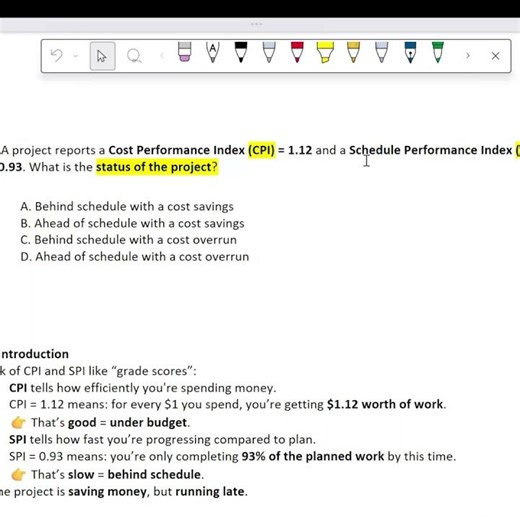Select the Lasso selection tool
The width and height of the screenshot is (520, 520).
(134, 56)
